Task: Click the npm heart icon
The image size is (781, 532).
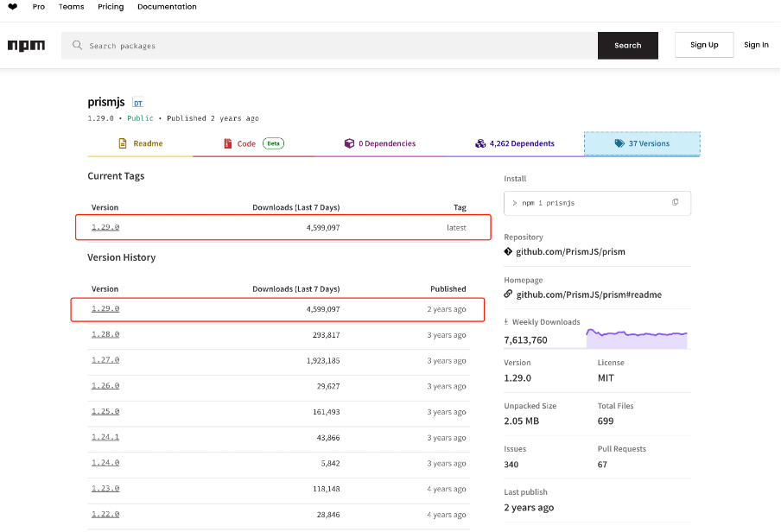Action: click(12, 6)
